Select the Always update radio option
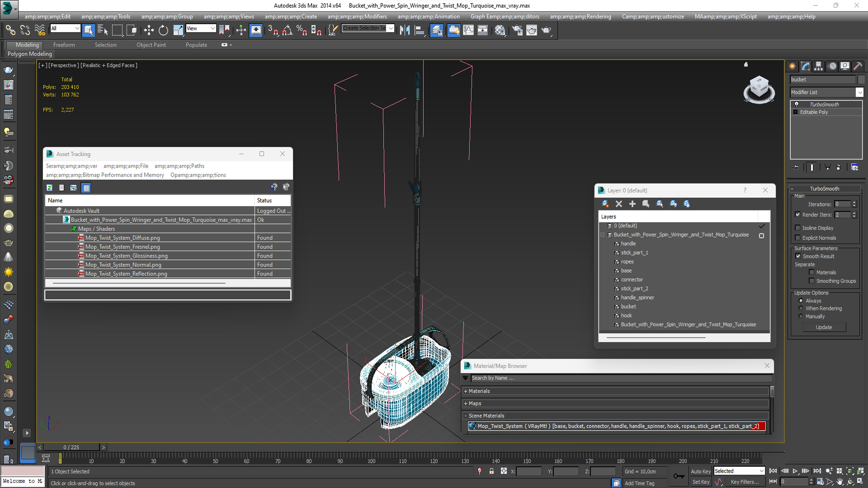Screen dimensions: 868x488 point(801,300)
